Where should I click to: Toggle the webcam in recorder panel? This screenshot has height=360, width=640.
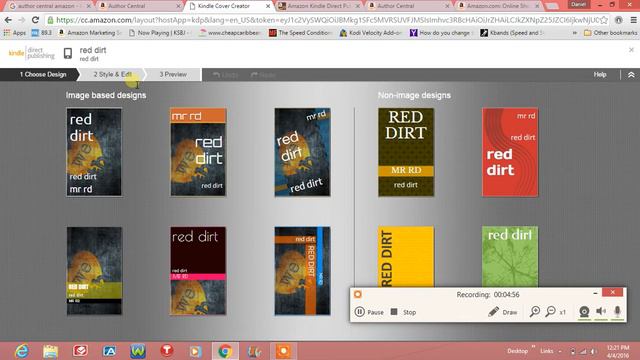tap(584, 312)
